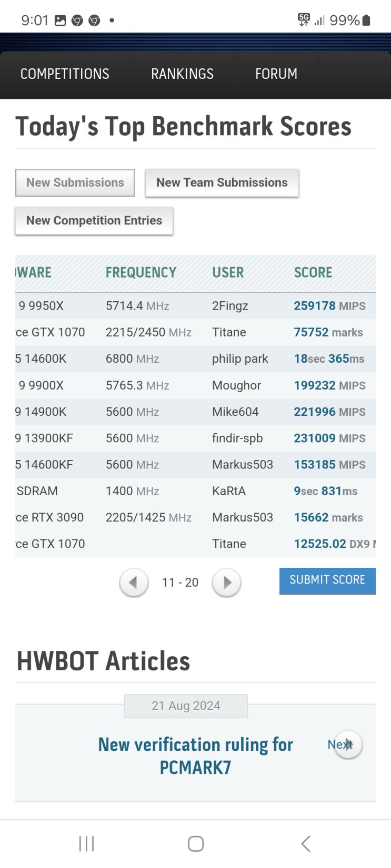Select the HWBOT Articles heading

[103, 661]
